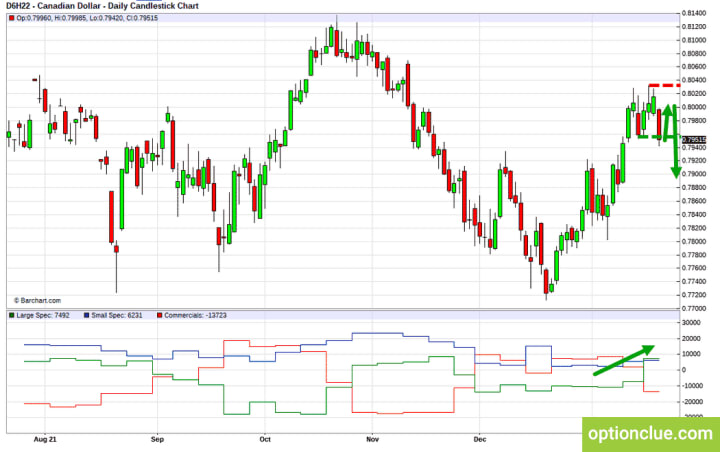Click the blue Small Spec legend swatch
The height and width of the screenshot is (452, 720).
click(x=86, y=315)
